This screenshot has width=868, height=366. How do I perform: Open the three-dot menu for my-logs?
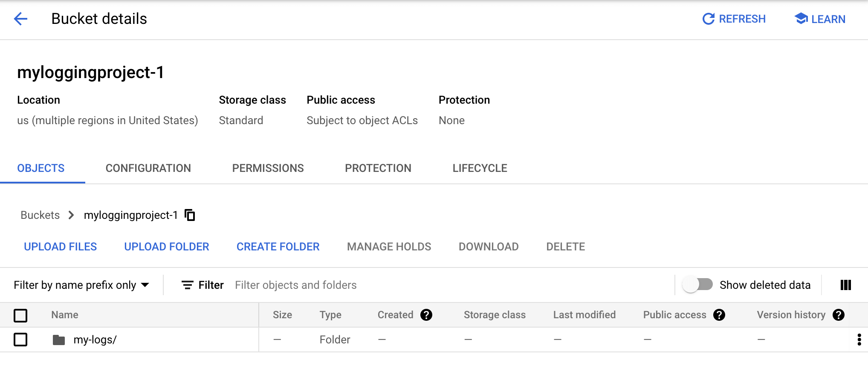(x=859, y=340)
